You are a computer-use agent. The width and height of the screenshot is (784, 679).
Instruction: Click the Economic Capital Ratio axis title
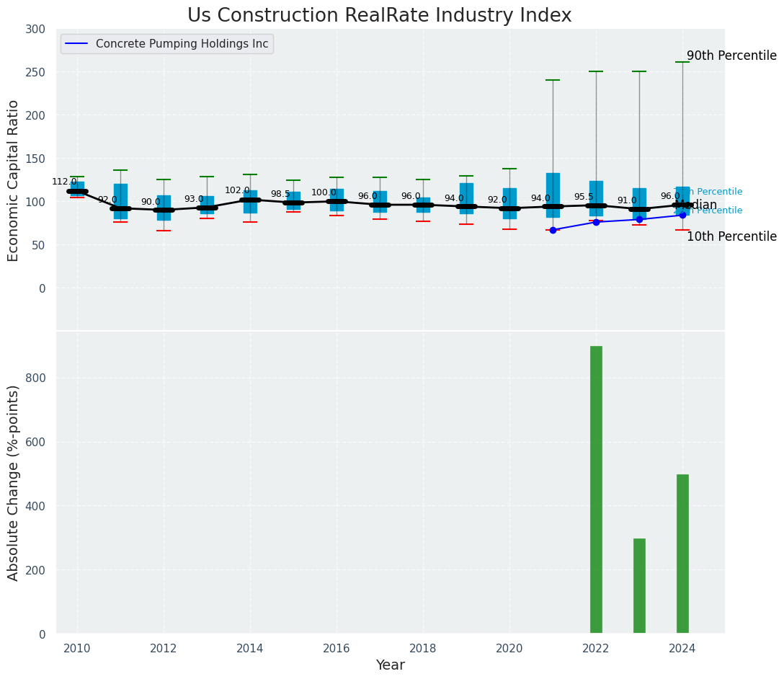click(x=14, y=180)
